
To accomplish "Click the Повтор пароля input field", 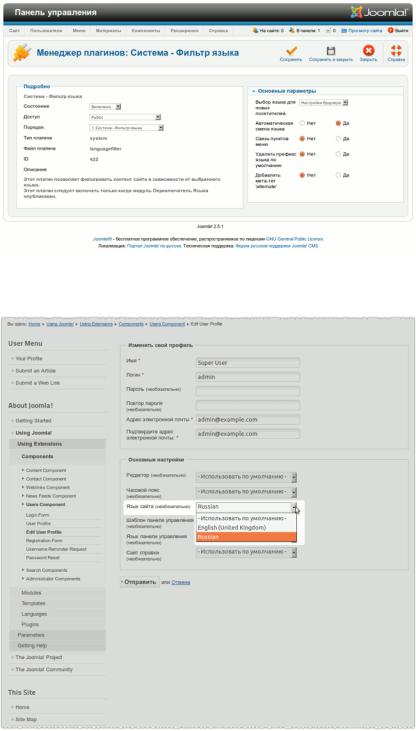I will (248, 405).
